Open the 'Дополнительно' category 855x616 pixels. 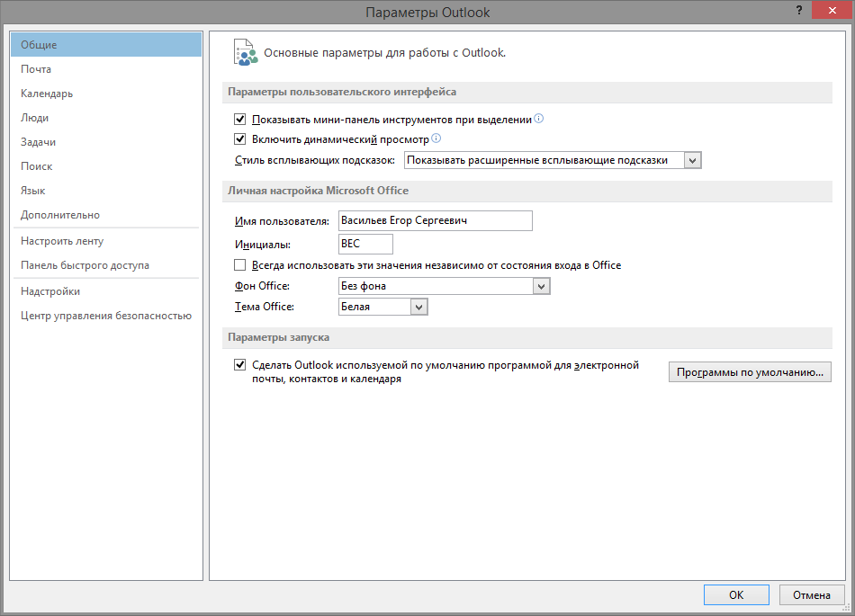click(106, 215)
